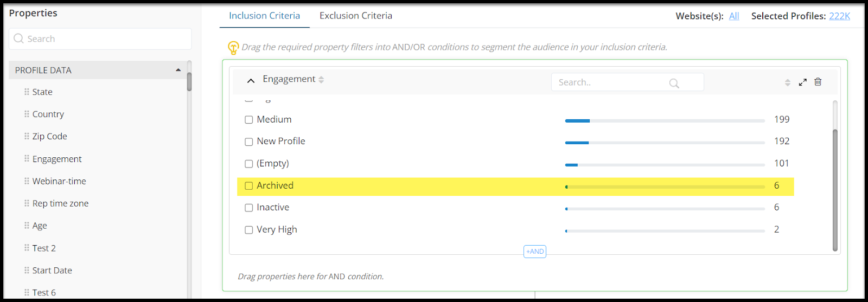This screenshot has height=302, width=868.
Task: Grab the drag handle next to State
Action: tap(27, 92)
